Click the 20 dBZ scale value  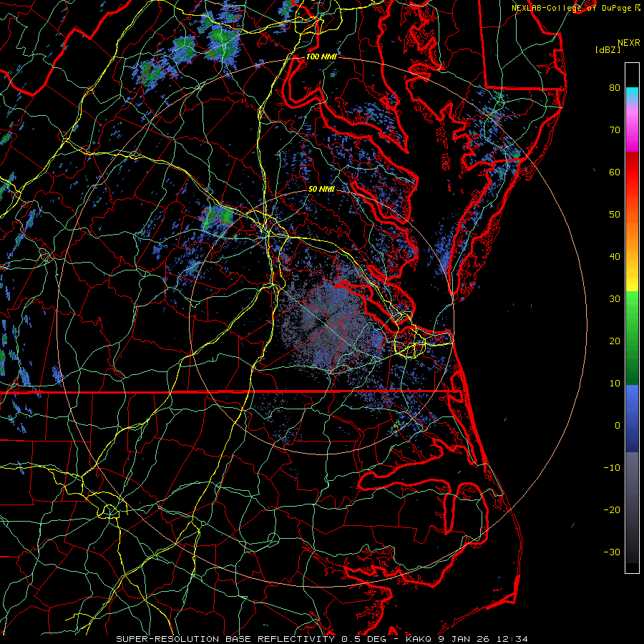coord(615,341)
